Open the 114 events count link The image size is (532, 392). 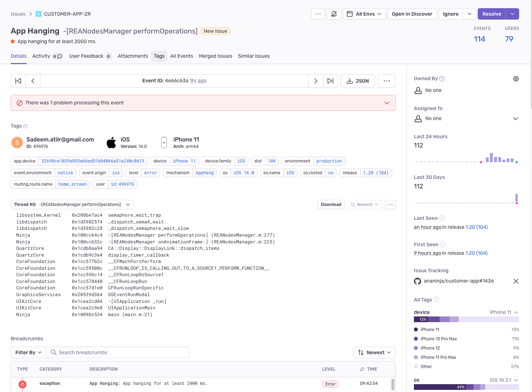480,39
